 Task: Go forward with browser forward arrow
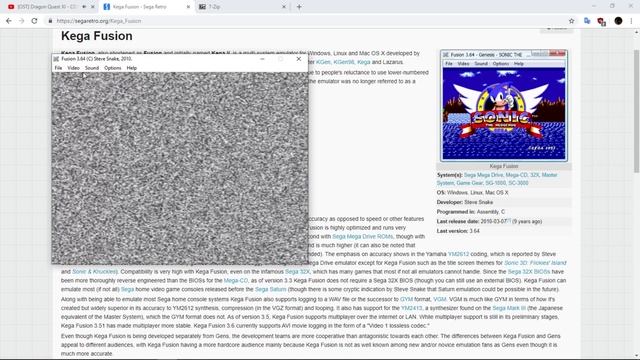coord(22,21)
